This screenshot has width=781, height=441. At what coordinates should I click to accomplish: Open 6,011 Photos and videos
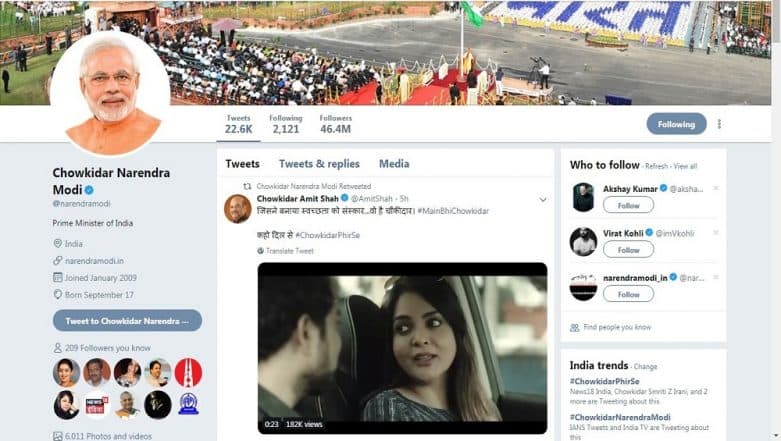click(x=108, y=436)
